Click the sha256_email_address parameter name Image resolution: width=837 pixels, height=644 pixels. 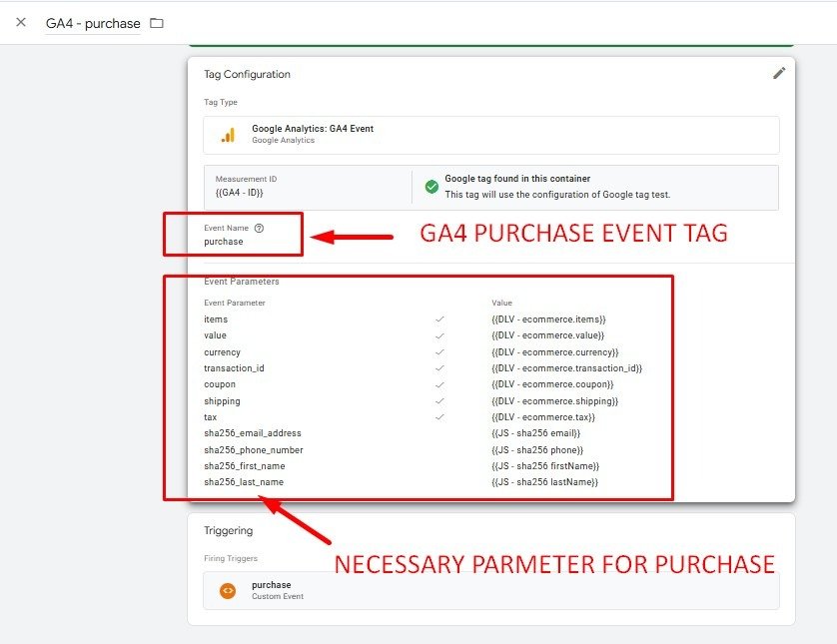coord(253,433)
